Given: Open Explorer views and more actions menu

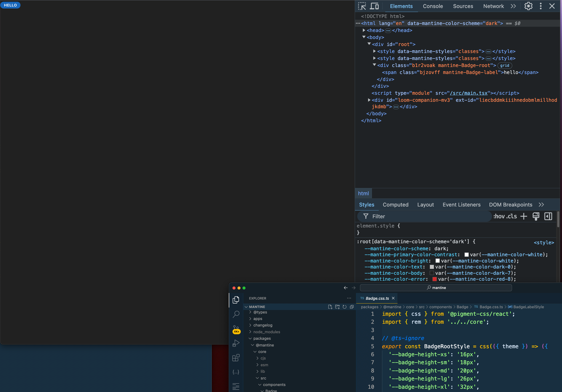Looking at the screenshot, I should tap(349, 298).
